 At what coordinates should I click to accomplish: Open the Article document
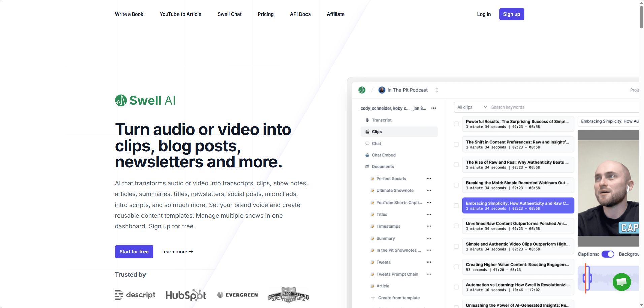pos(383,286)
